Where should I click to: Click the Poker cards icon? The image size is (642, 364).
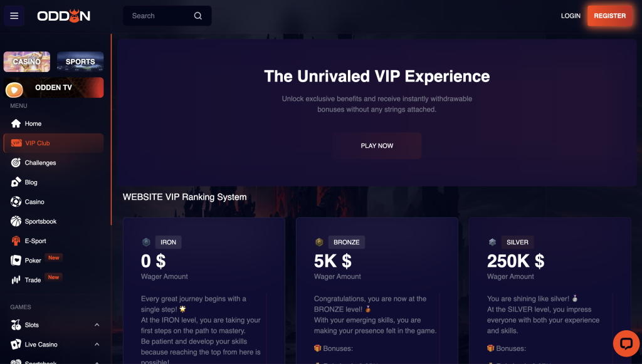click(16, 261)
